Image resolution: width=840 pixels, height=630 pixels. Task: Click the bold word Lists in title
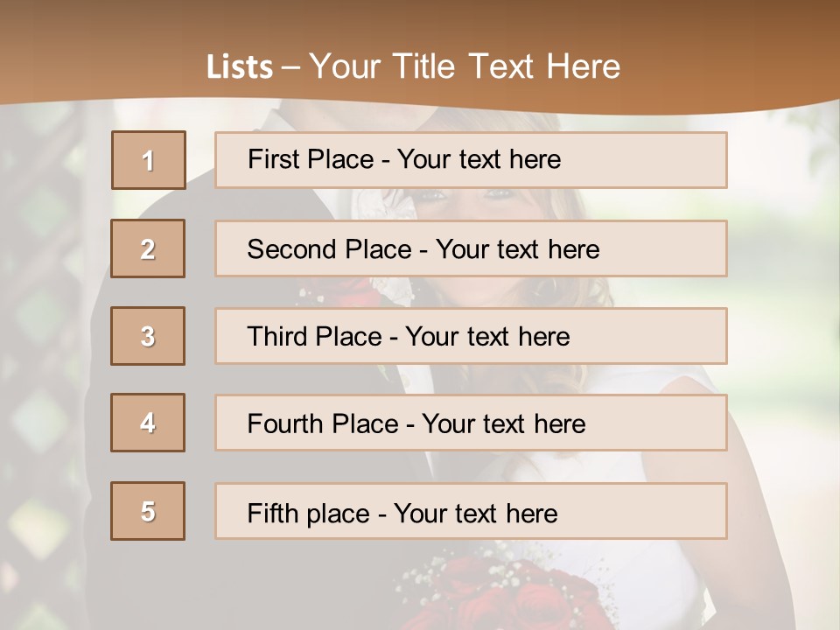[x=240, y=66]
